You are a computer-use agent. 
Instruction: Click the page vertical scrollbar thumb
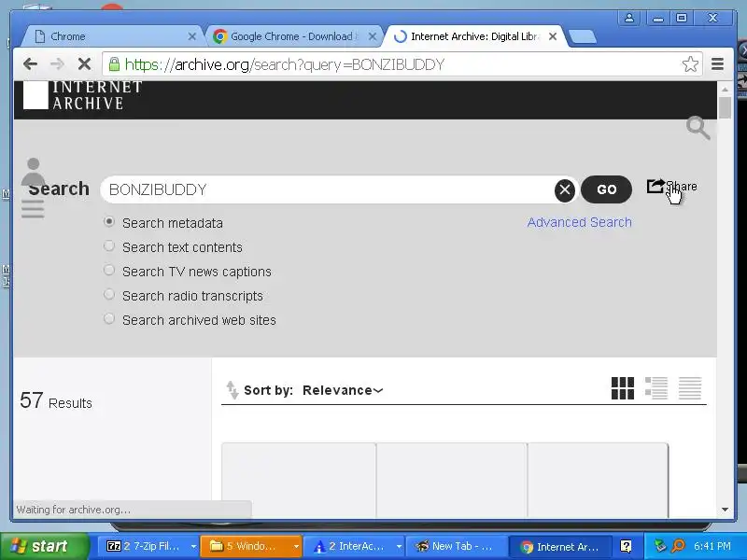725,107
